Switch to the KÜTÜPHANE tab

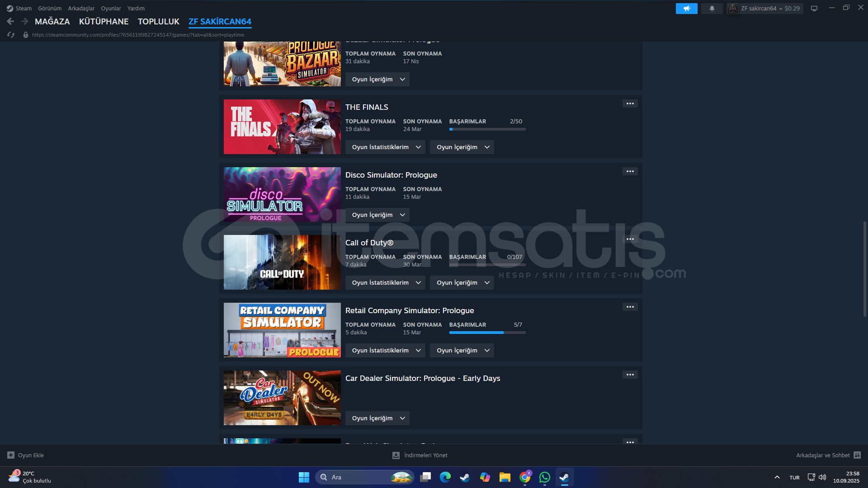point(104,21)
